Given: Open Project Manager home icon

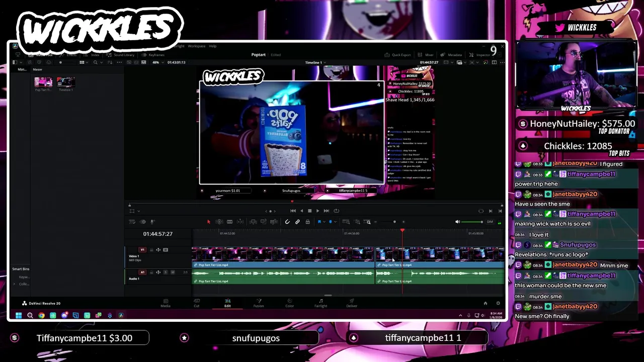Looking at the screenshot, I should click(486, 303).
